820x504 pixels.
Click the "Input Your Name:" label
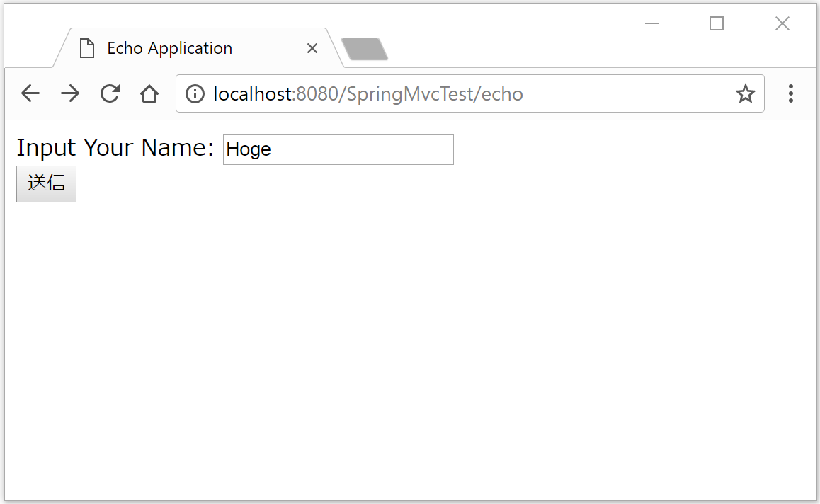pos(115,148)
